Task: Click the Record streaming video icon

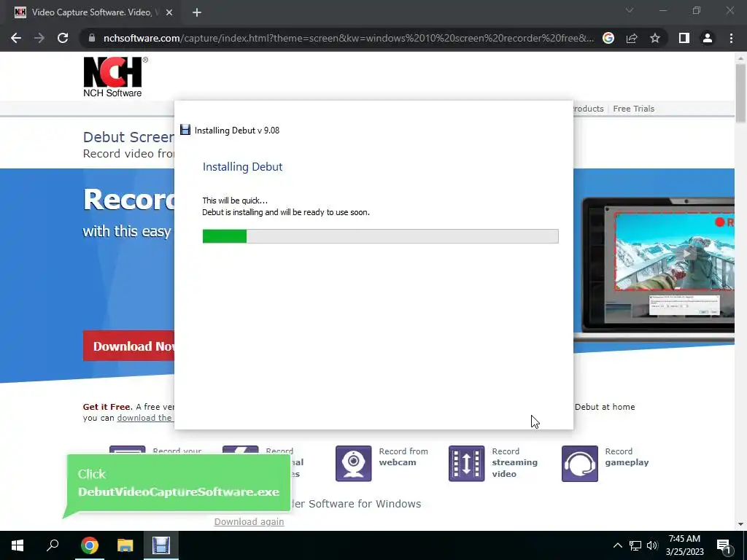Action: 466,463
